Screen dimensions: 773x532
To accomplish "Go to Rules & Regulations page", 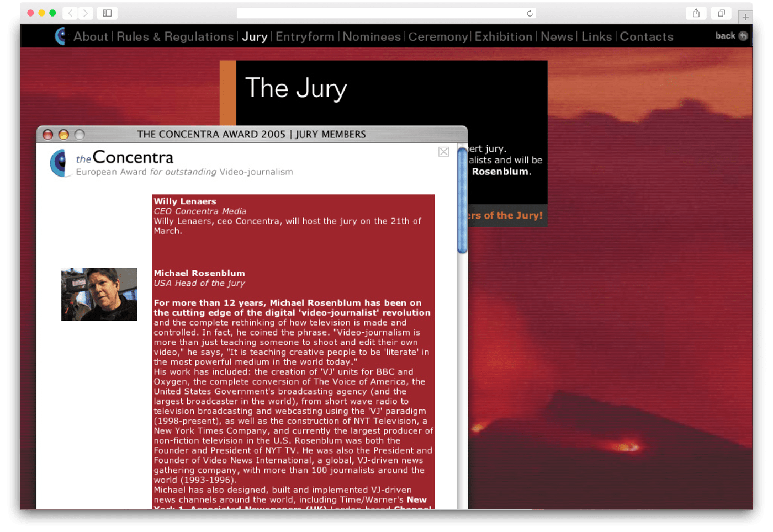I will point(175,37).
